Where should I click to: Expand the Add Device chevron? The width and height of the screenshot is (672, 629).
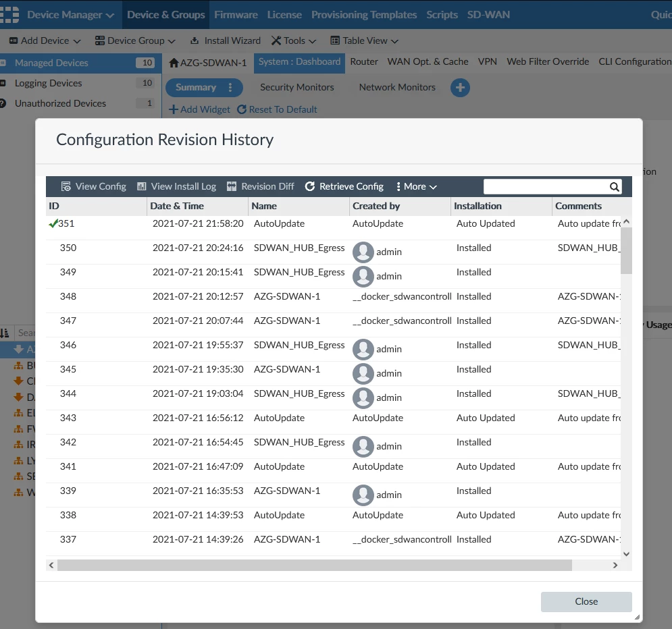[x=77, y=42]
